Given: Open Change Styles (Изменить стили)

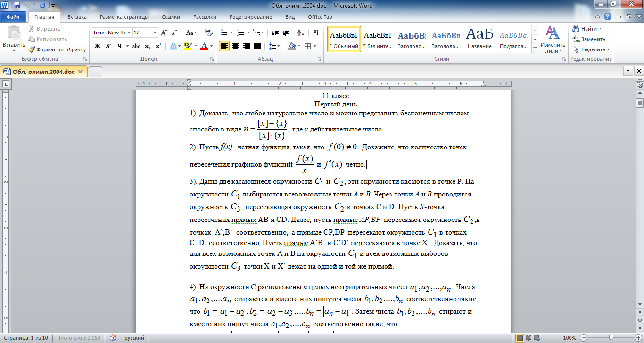Looking at the screenshot, I should pos(552,39).
